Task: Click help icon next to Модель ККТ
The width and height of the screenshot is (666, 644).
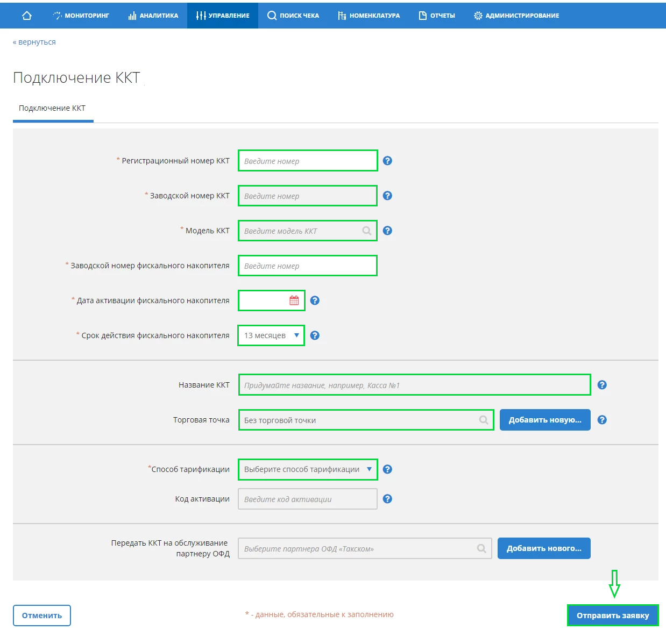Action: [387, 231]
